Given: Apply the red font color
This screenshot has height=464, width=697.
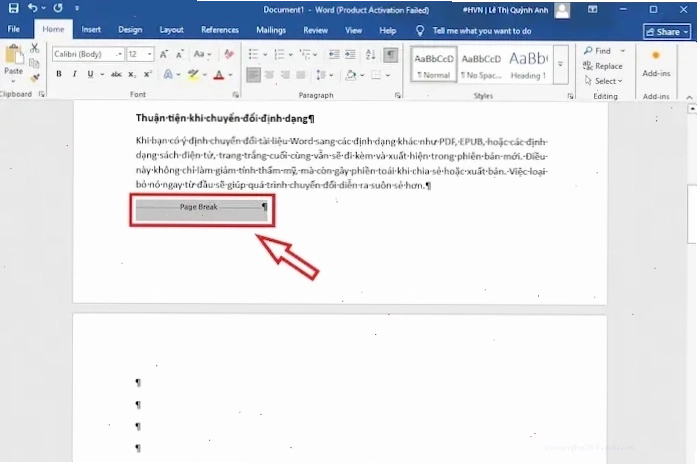Looking at the screenshot, I should point(219,75).
